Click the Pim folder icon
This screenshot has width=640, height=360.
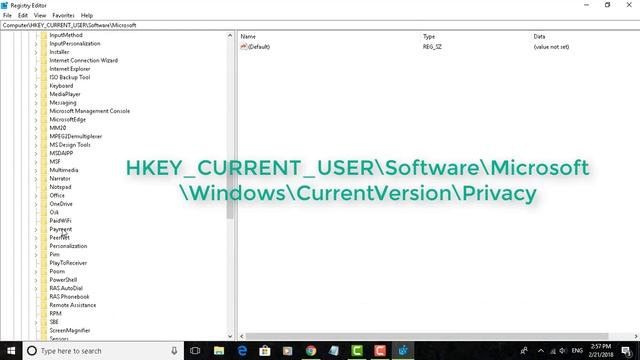pos(44,254)
